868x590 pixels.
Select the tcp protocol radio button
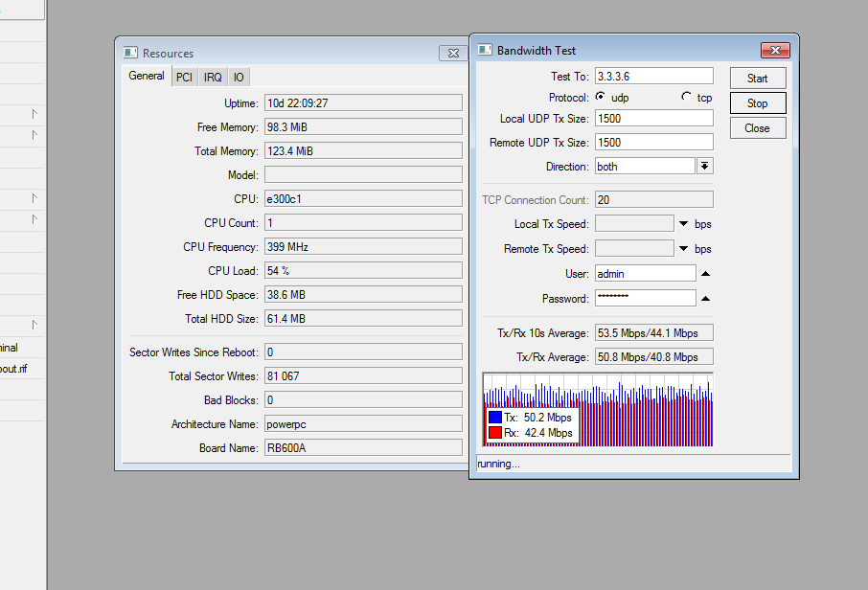[x=686, y=97]
